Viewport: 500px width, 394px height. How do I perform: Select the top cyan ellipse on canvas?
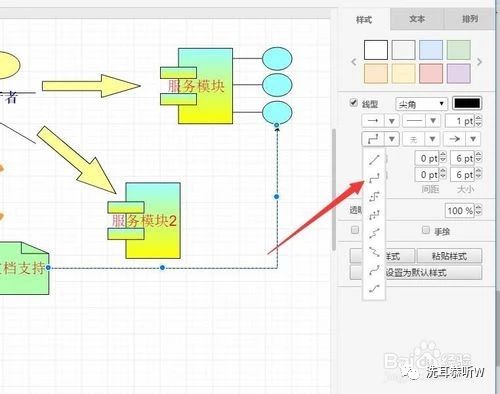point(277,59)
